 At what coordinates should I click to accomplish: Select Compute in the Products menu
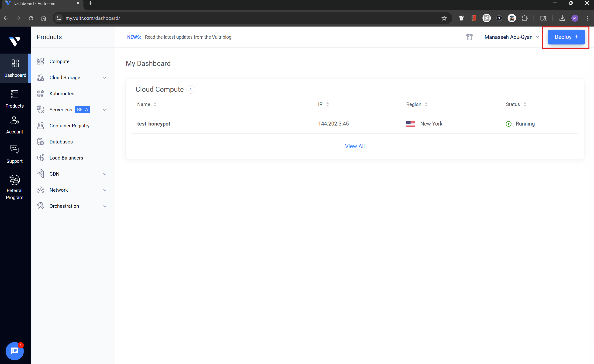[x=59, y=61]
